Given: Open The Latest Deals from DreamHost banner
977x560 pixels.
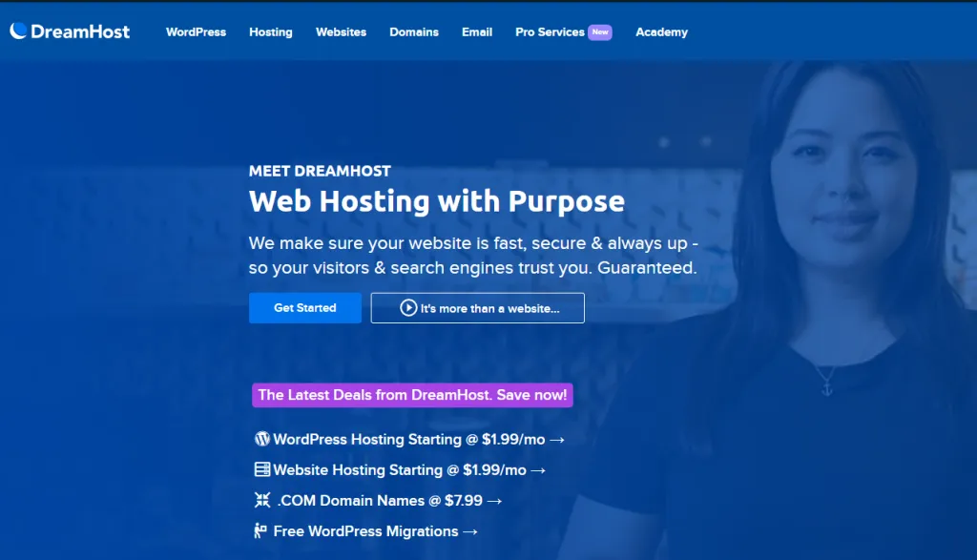Looking at the screenshot, I should coord(412,395).
